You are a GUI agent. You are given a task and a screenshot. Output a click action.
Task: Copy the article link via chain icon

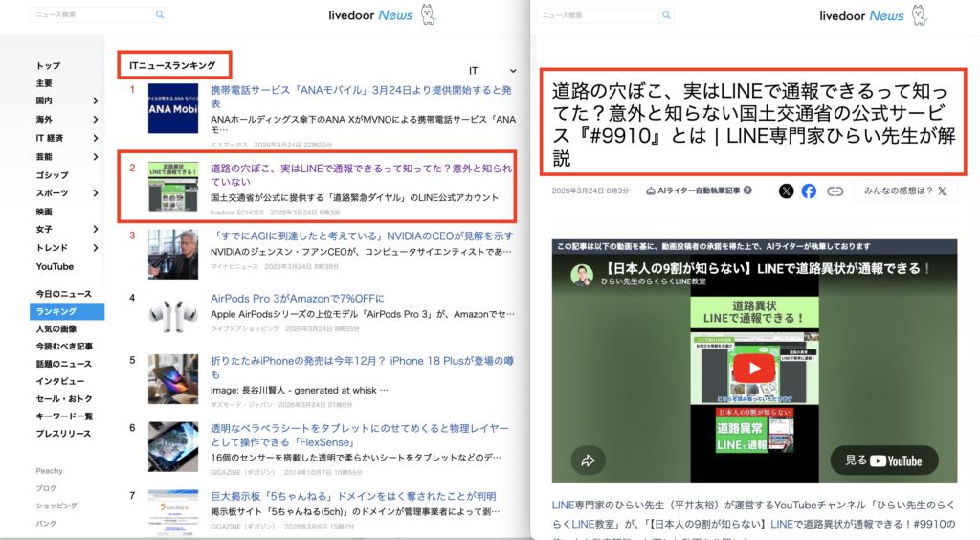pos(835,191)
